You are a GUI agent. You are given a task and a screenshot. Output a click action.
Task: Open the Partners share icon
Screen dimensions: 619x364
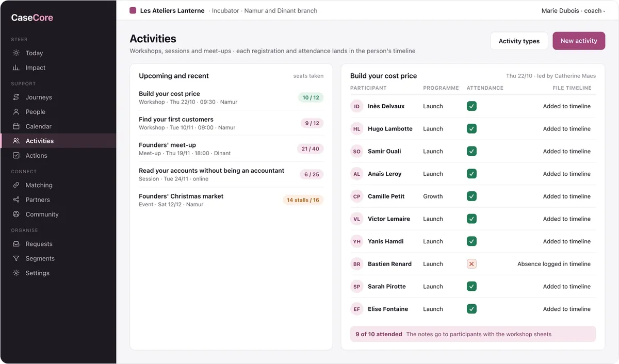[x=16, y=200]
